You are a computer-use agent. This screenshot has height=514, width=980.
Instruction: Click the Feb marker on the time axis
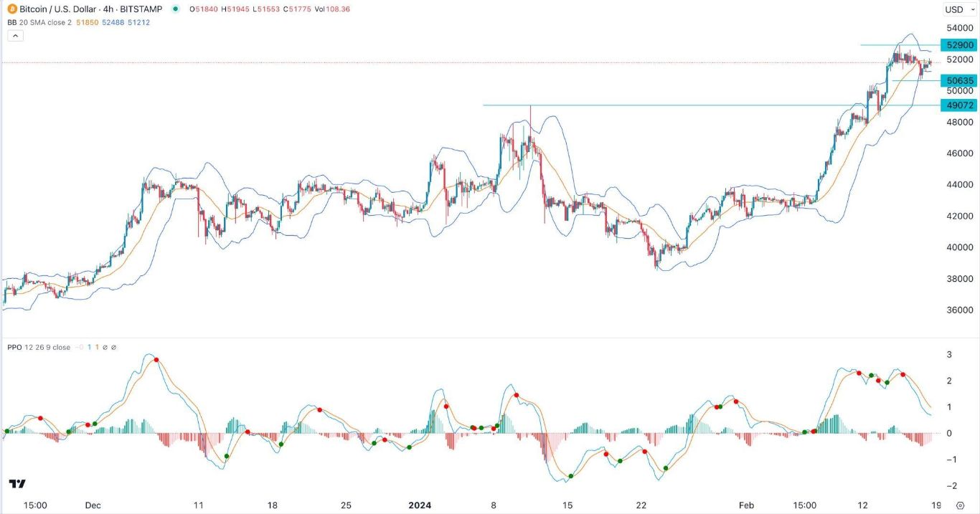click(x=745, y=505)
